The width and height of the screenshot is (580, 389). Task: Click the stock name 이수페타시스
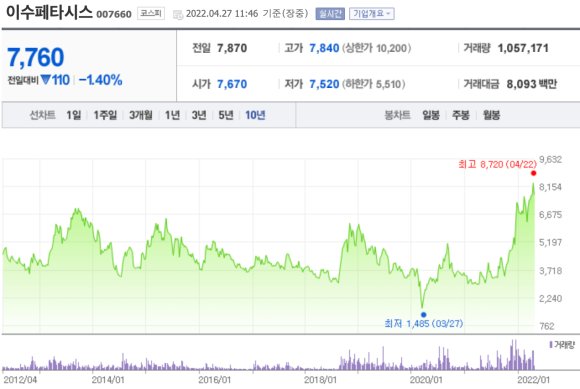[49, 12]
